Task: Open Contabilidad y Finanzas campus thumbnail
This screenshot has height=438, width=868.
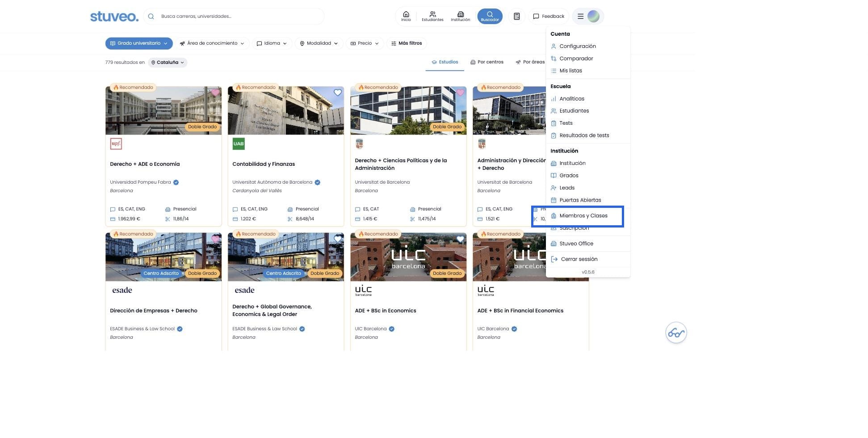Action: coord(286,110)
